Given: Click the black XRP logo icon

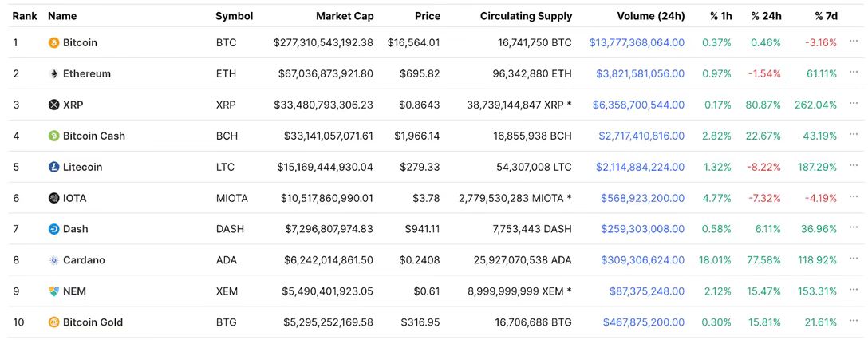Looking at the screenshot, I should pos(53,105).
